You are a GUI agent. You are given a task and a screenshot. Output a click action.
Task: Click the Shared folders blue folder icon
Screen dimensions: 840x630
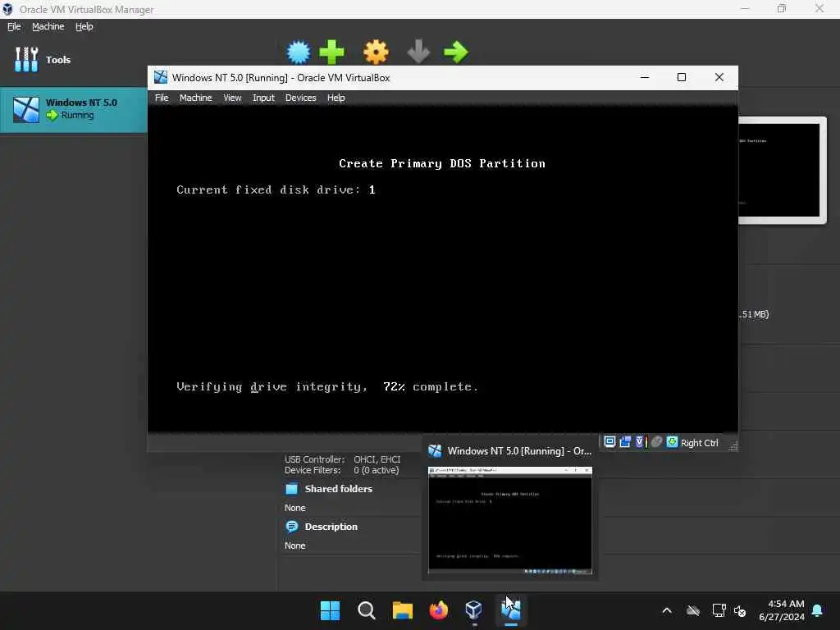[x=292, y=489]
